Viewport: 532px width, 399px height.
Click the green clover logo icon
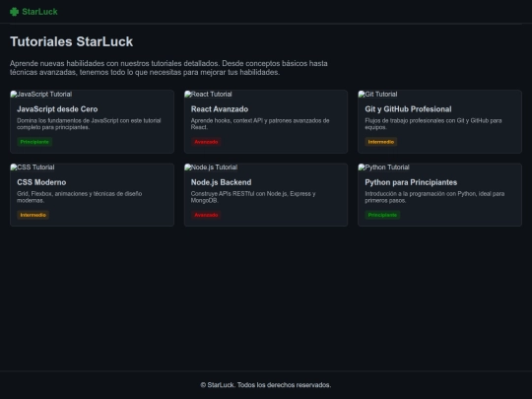14,12
